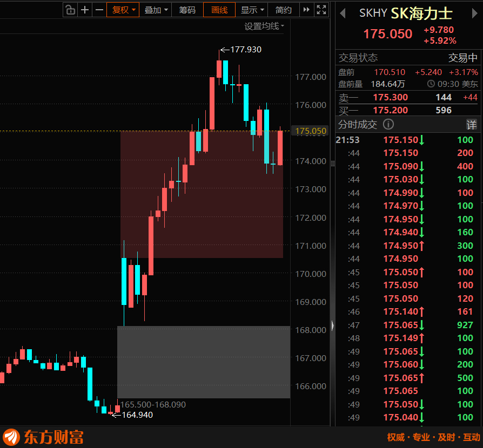Image resolution: width=483 pixels, height=448 pixels.
Task: Click the 东方财富 logo
Action: point(43,437)
